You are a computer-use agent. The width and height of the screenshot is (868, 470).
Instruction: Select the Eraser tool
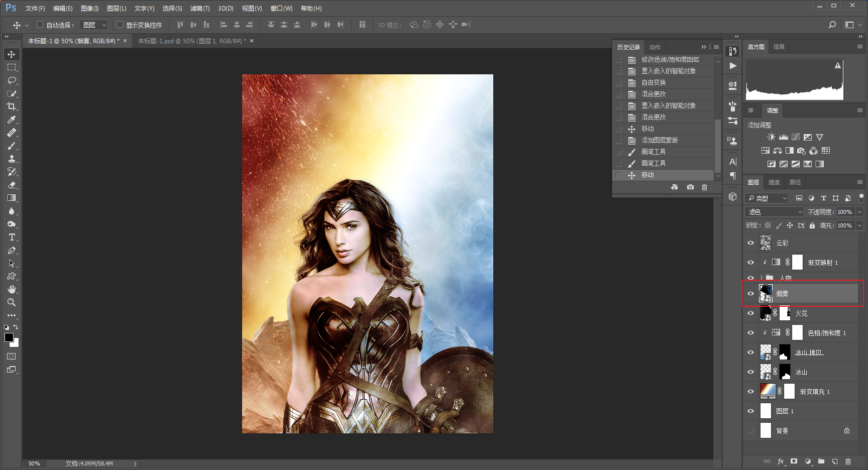coord(12,185)
